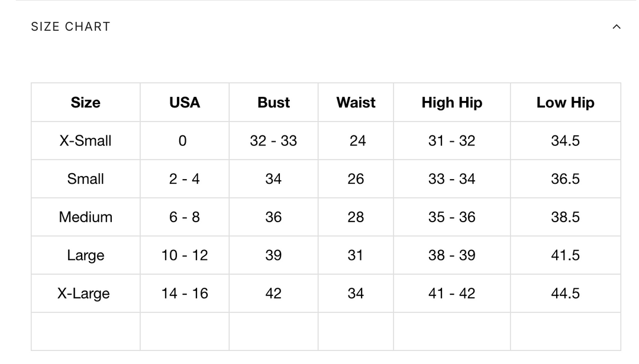
Task: Select the High Hip column header
Action: (451, 103)
